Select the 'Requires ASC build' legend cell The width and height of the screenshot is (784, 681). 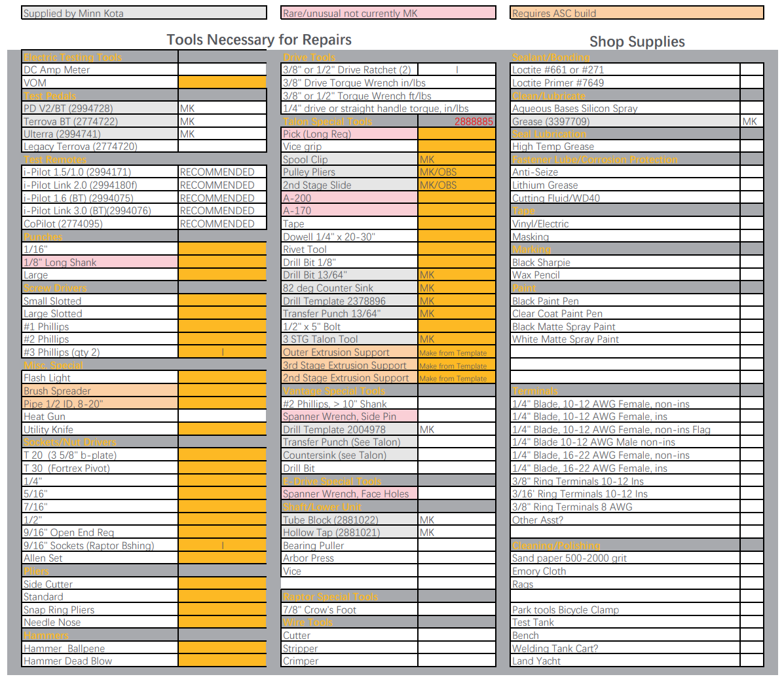click(x=637, y=13)
